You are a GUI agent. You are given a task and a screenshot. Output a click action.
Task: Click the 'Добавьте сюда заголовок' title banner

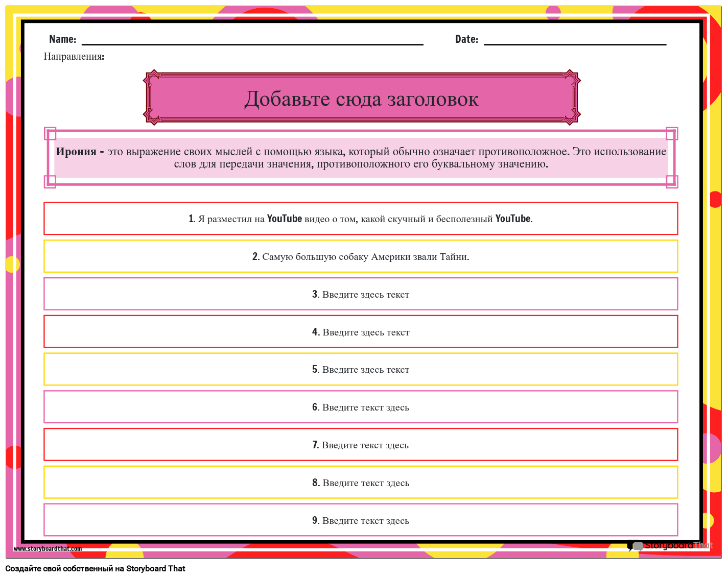pyautogui.click(x=362, y=98)
